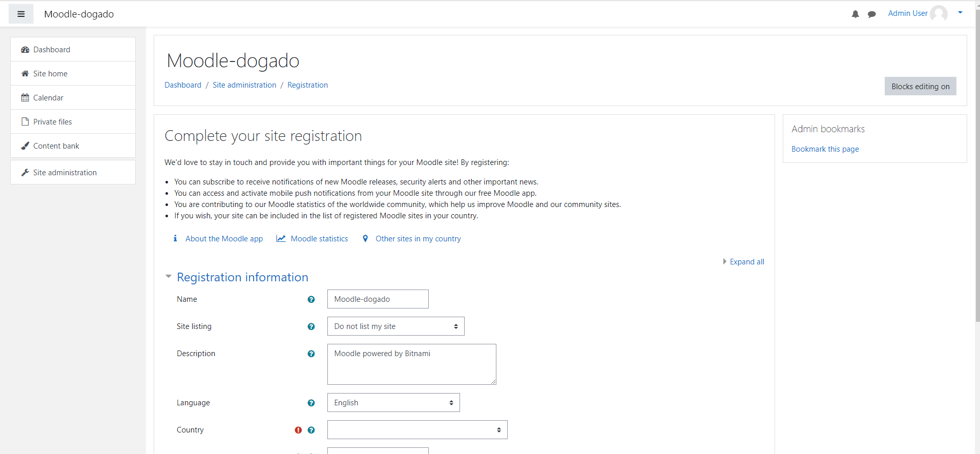Open Moodle statistics link
The width and height of the screenshot is (980, 454).
click(x=319, y=239)
